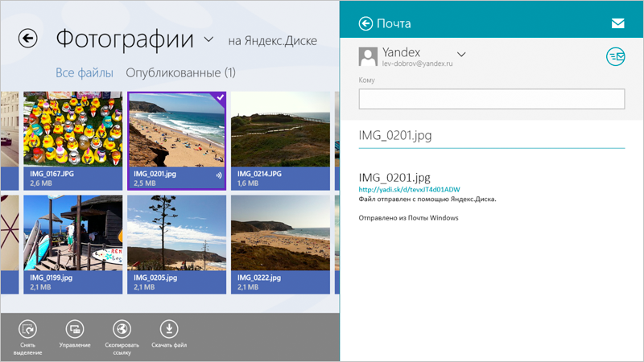Switch to the Все файлы tab

(85, 72)
